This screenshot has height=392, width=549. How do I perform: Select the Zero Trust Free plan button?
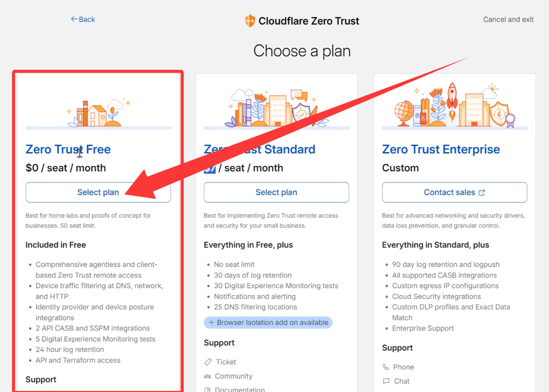pos(98,192)
